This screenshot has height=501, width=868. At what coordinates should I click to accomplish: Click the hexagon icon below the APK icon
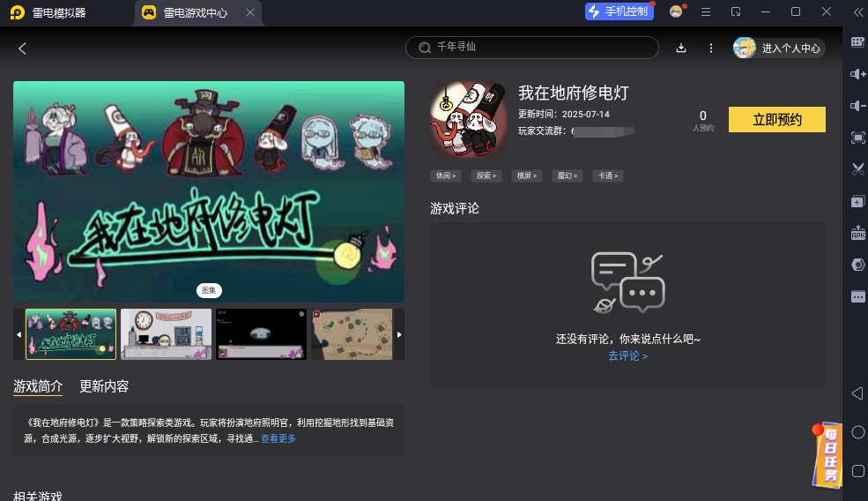coord(857,265)
